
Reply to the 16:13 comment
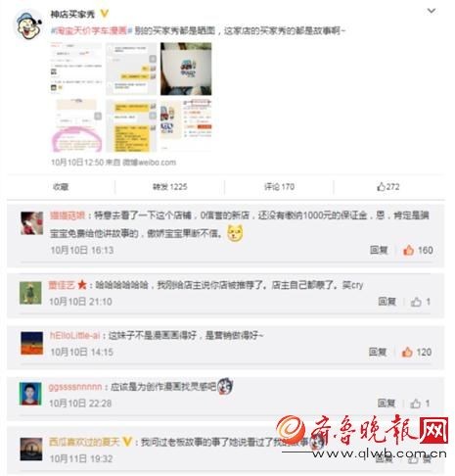379,250
